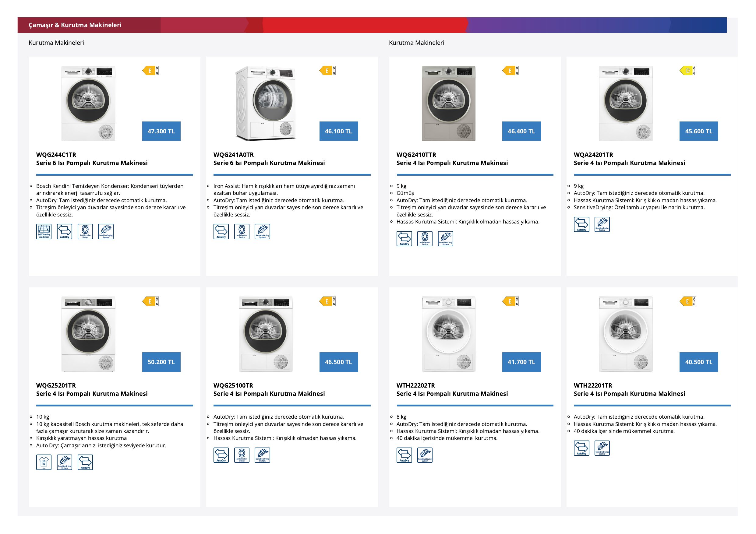The height and width of the screenshot is (534, 756).
Task: Select the WQG25201TR dryer product image
Action: 88,334
